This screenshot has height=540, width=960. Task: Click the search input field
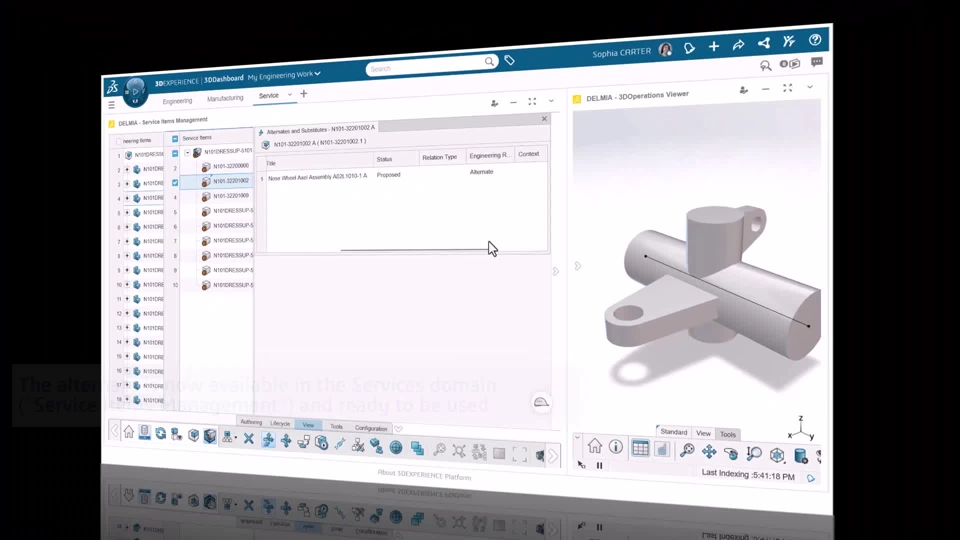pos(426,66)
